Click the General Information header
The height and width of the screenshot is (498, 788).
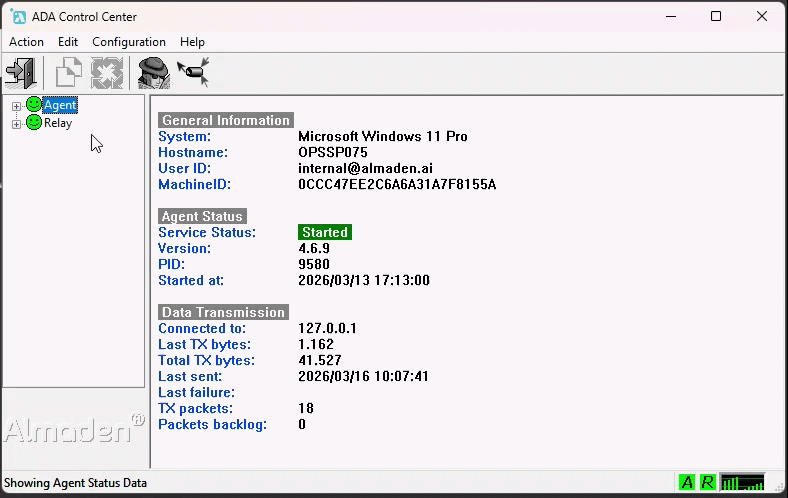226,120
